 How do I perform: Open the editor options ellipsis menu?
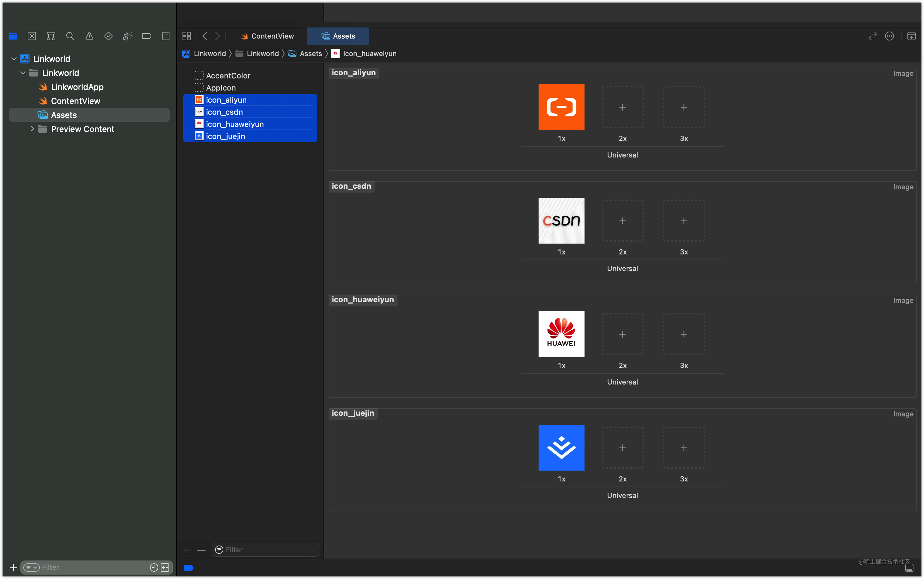890,36
